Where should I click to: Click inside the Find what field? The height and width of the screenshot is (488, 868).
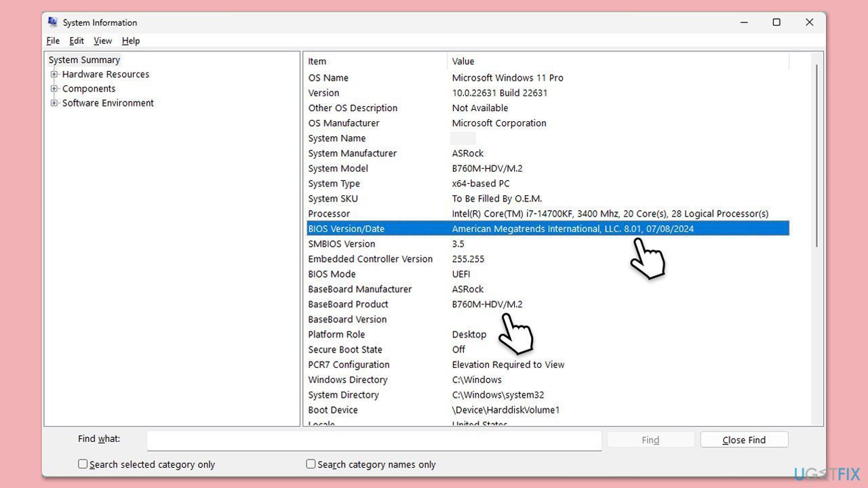pyautogui.click(x=373, y=440)
